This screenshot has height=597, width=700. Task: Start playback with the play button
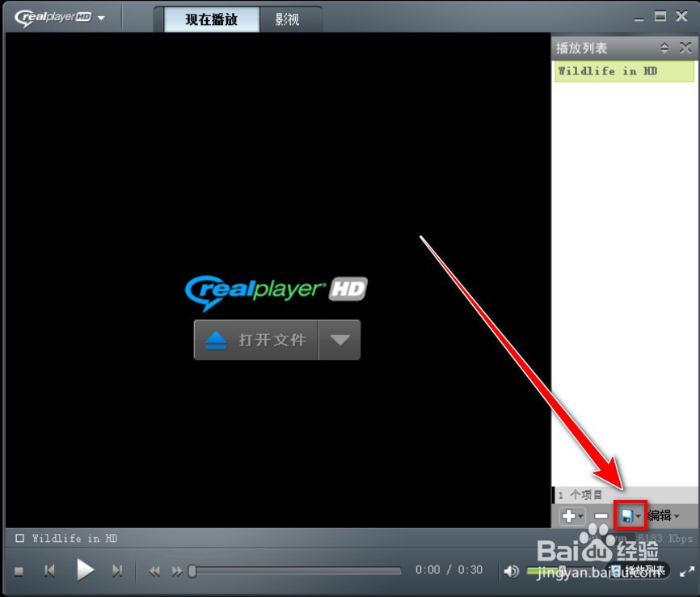tap(85, 570)
